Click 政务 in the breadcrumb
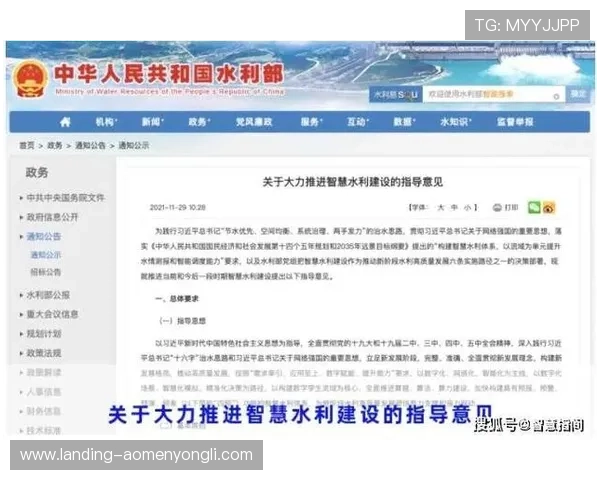600x480 pixels. click(x=55, y=145)
